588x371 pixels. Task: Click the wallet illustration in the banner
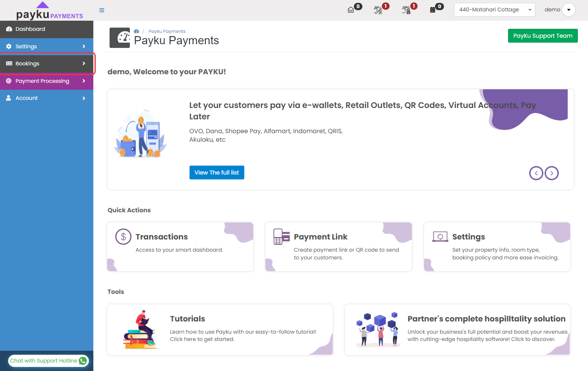click(x=140, y=134)
